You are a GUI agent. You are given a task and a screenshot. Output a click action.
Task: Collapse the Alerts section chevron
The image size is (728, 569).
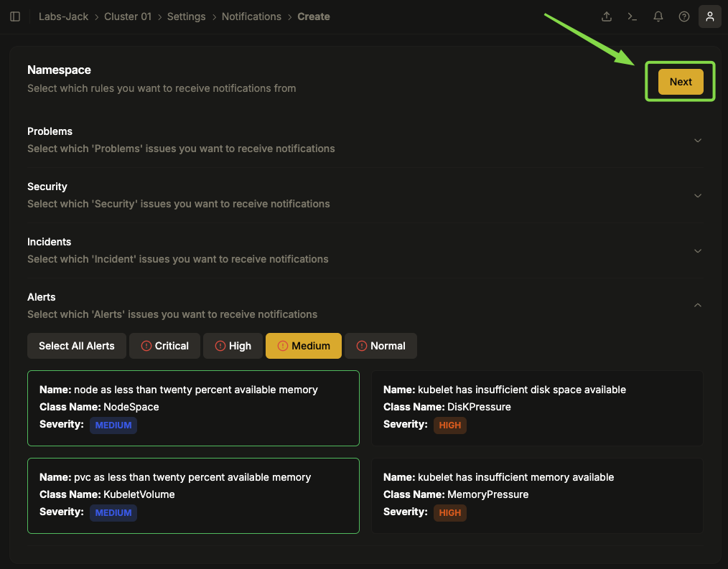point(697,306)
